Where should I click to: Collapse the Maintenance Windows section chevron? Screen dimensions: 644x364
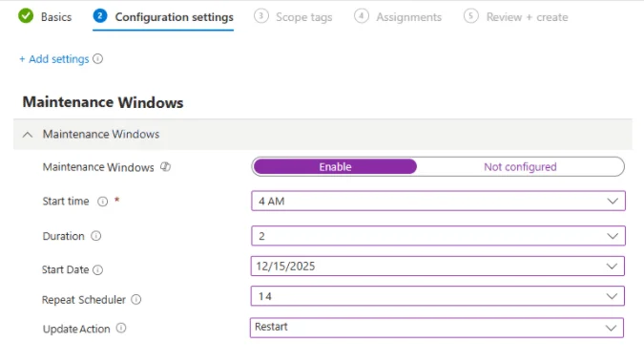pos(27,135)
